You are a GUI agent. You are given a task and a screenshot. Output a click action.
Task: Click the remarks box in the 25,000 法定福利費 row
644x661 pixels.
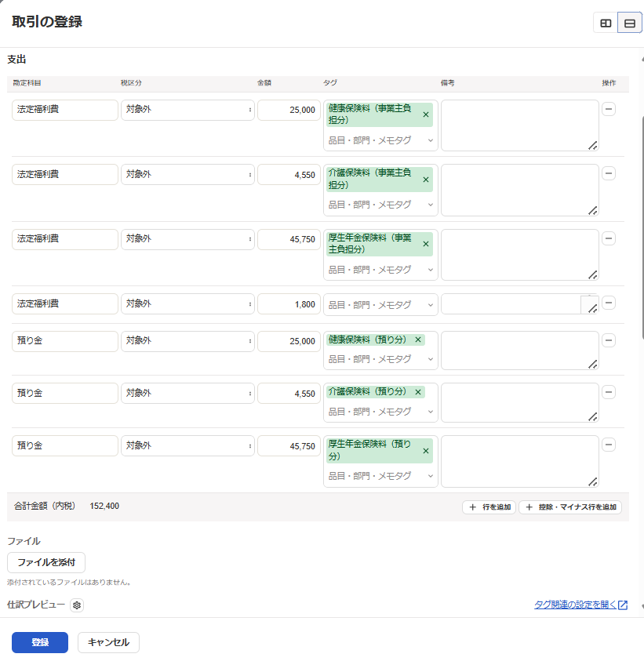[520, 125]
